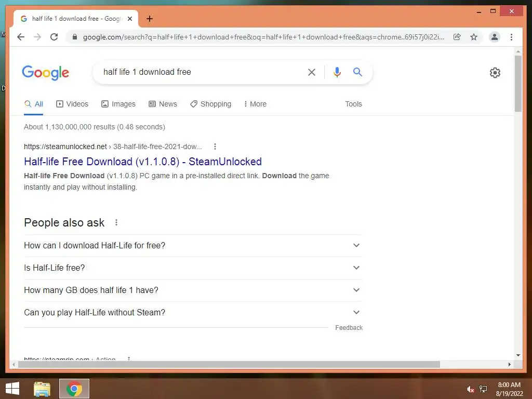Switch to Videos results tab

[x=72, y=104]
